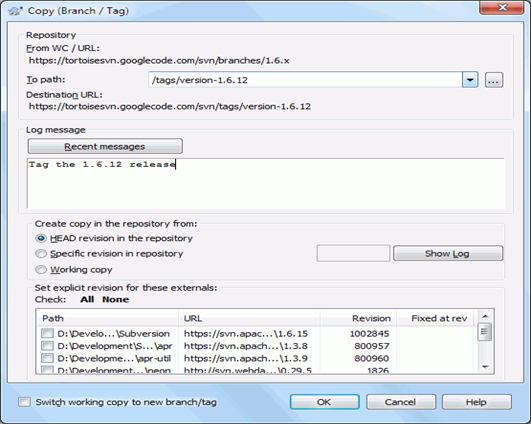This screenshot has width=531, height=424.
Task: Confirm with the OK button
Action: (x=324, y=402)
